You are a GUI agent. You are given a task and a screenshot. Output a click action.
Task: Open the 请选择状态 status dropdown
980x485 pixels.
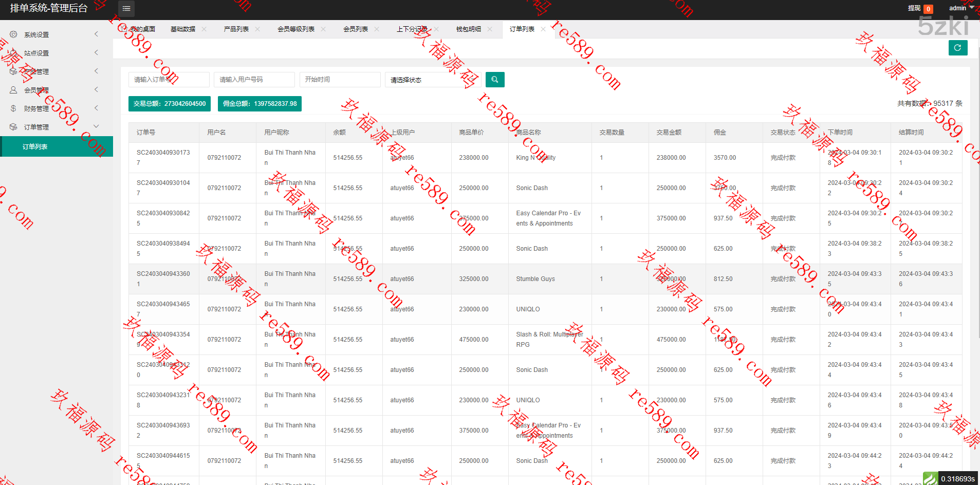tap(433, 80)
